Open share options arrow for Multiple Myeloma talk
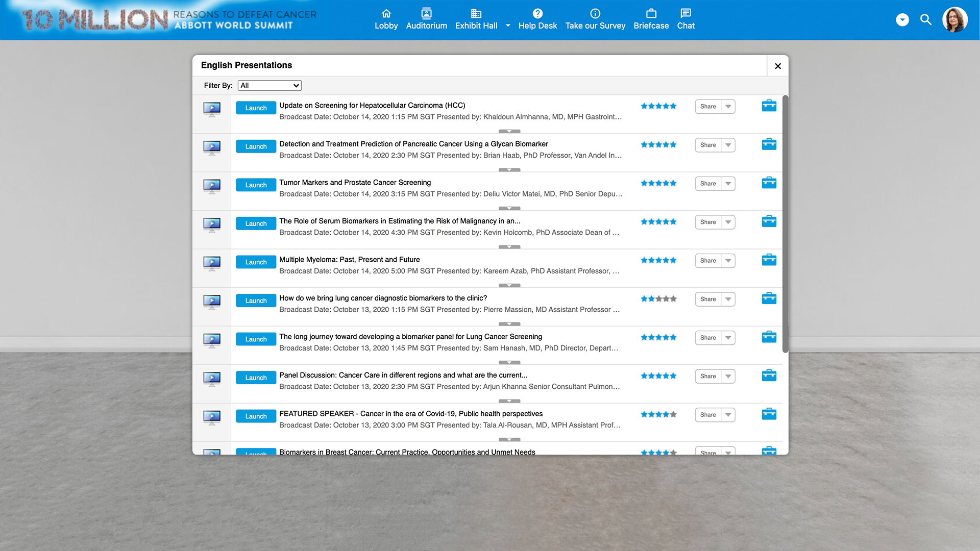This screenshot has width=980, height=551. (x=728, y=261)
